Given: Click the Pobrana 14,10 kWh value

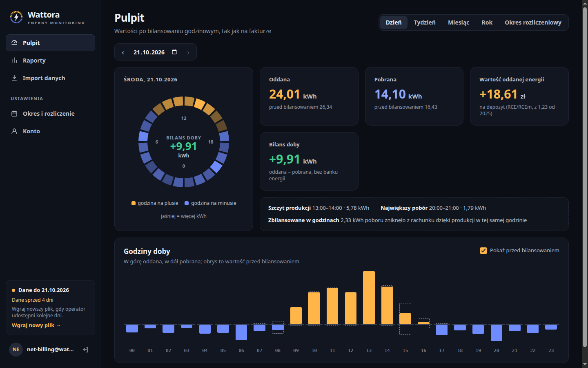Looking at the screenshot, I should (398, 94).
